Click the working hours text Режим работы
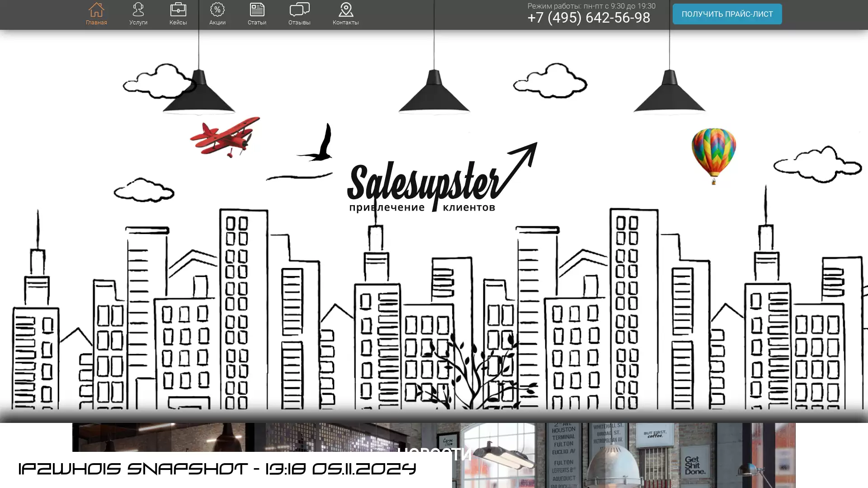This screenshot has width=868, height=488. [x=591, y=6]
